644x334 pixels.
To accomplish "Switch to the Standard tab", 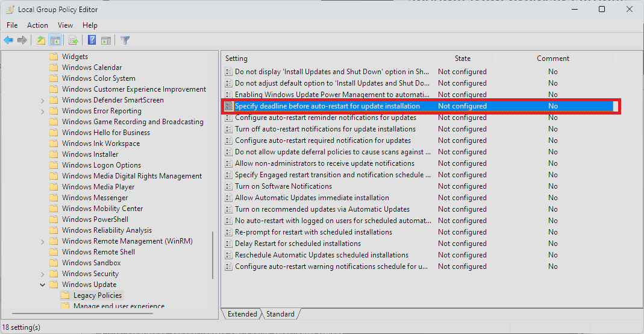I will (x=280, y=314).
